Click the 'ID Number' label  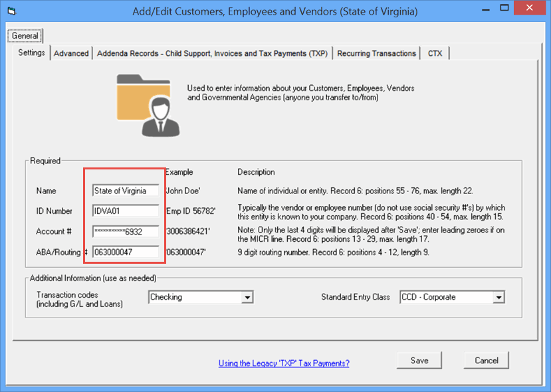coord(54,211)
